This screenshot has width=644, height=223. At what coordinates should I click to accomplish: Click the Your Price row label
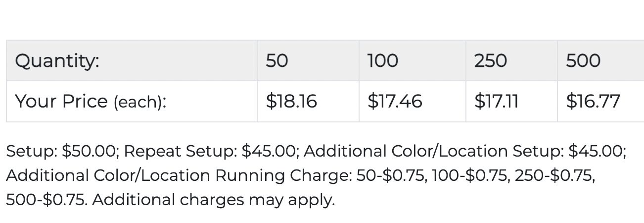132,101
